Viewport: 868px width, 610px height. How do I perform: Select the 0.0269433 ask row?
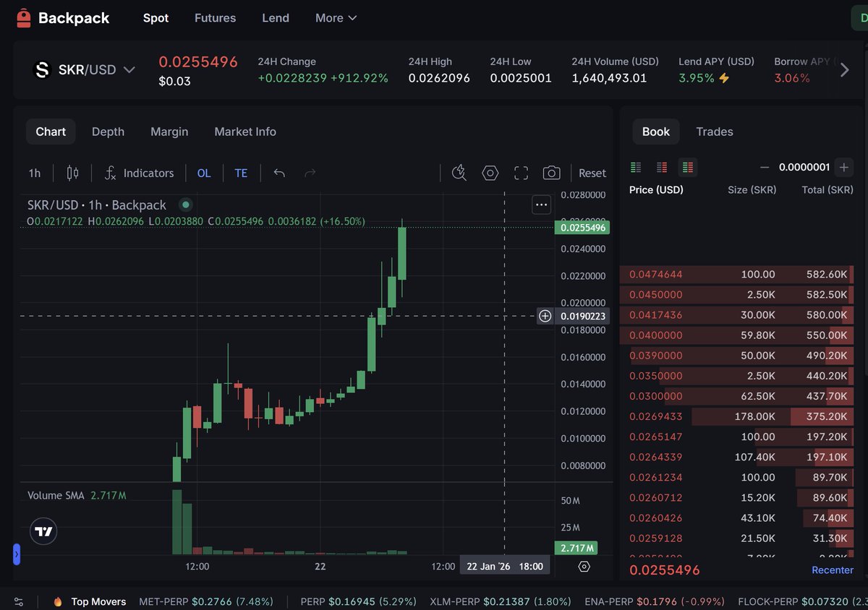coord(737,416)
